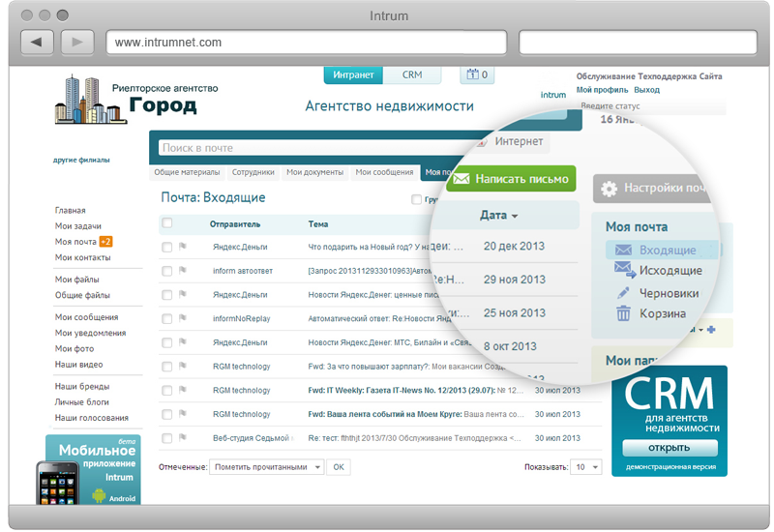Open Наши видео in left menu
The image size is (774, 532).
click(79, 365)
